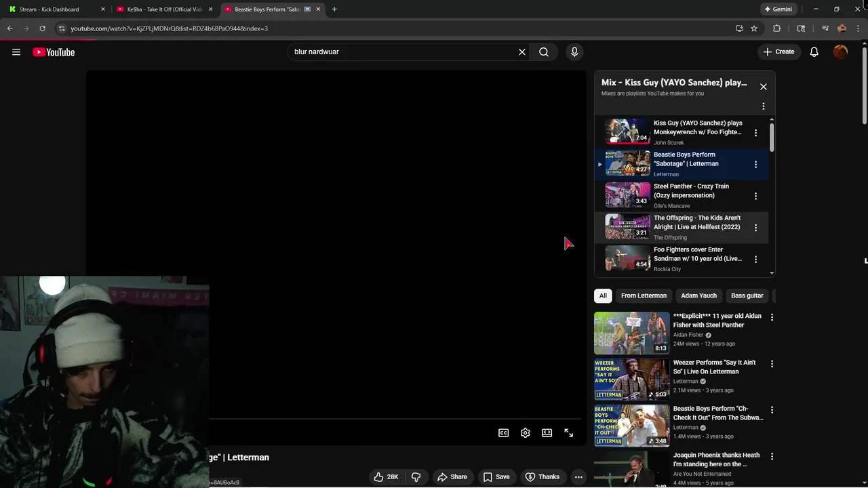This screenshot has height=488, width=868.
Task: Bookmark this page with the star icon
Action: click(754, 28)
